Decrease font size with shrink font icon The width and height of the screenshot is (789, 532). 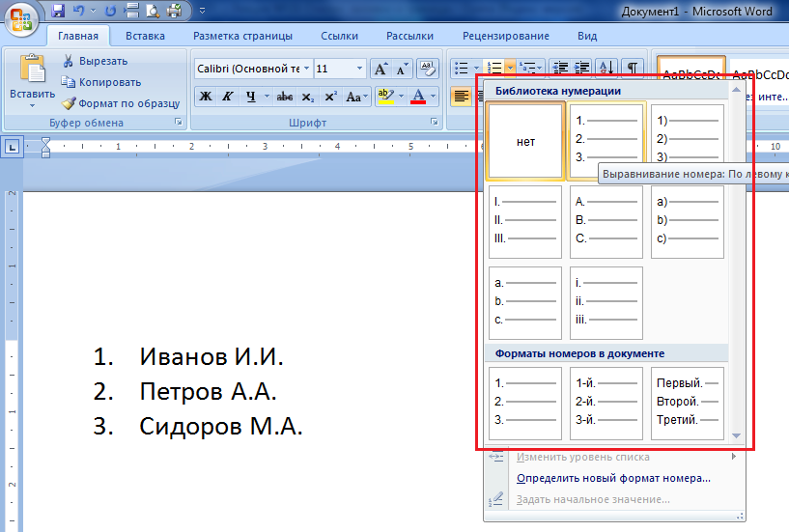(402, 69)
